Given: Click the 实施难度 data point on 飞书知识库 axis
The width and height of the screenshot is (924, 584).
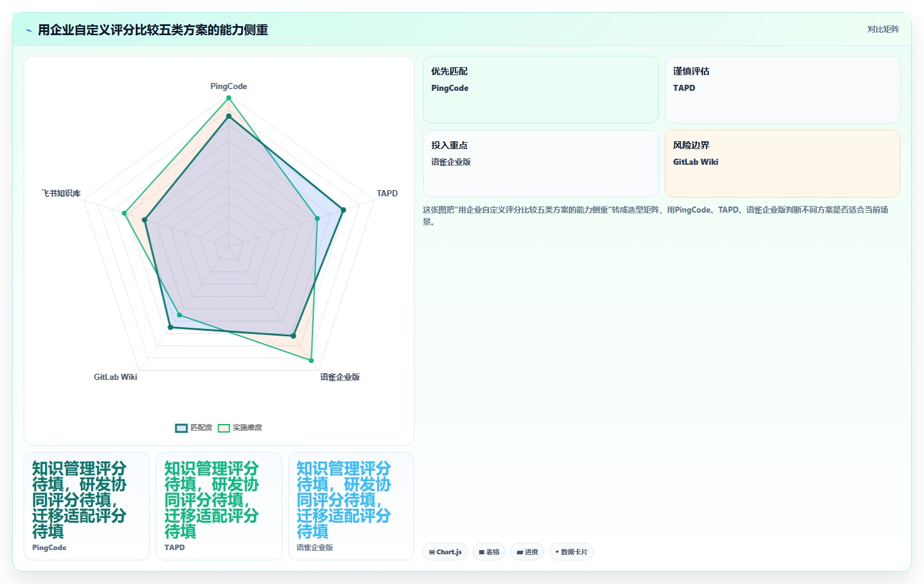Looking at the screenshot, I should click(124, 213).
